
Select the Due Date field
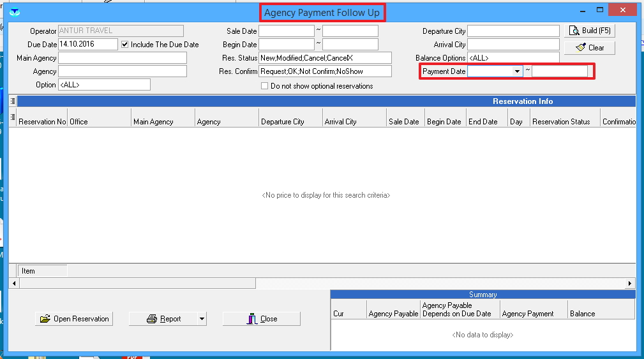(x=87, y=45)
